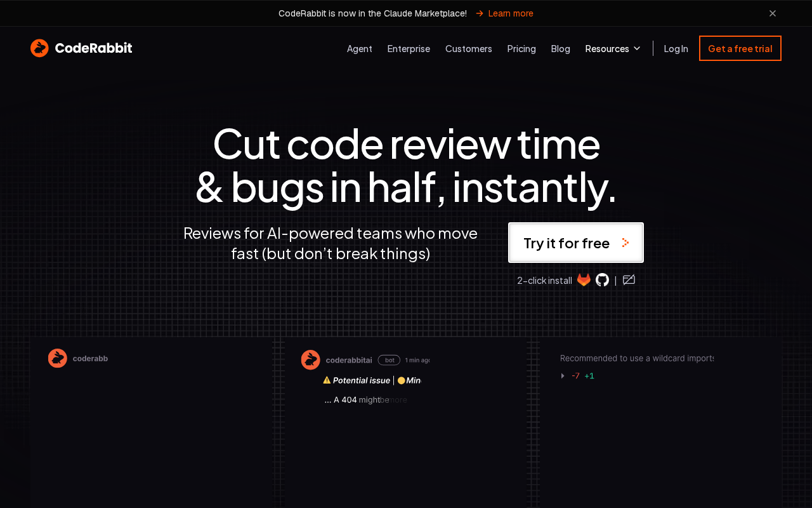Click the GitLab fox icon under 2-click install

click(584, 280)
